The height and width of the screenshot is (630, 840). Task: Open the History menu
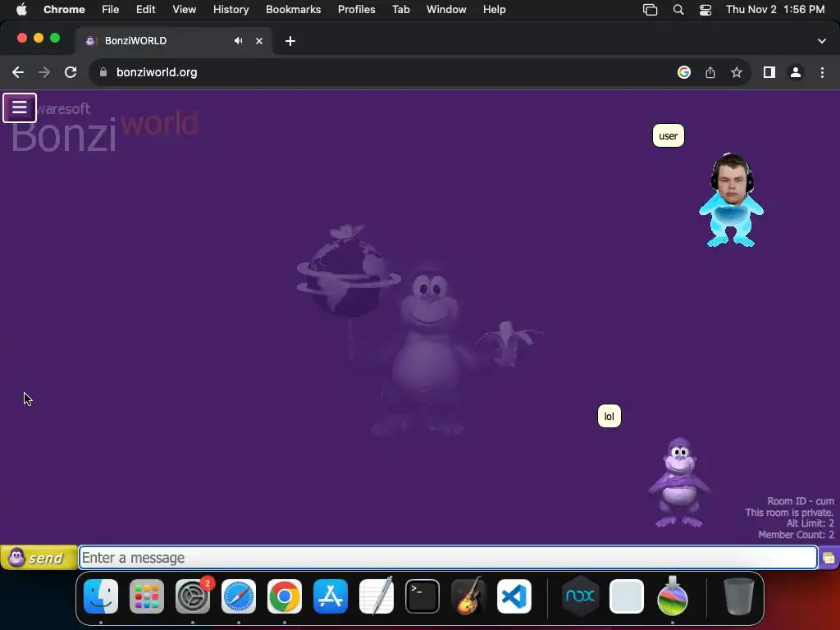pos(231,9)
